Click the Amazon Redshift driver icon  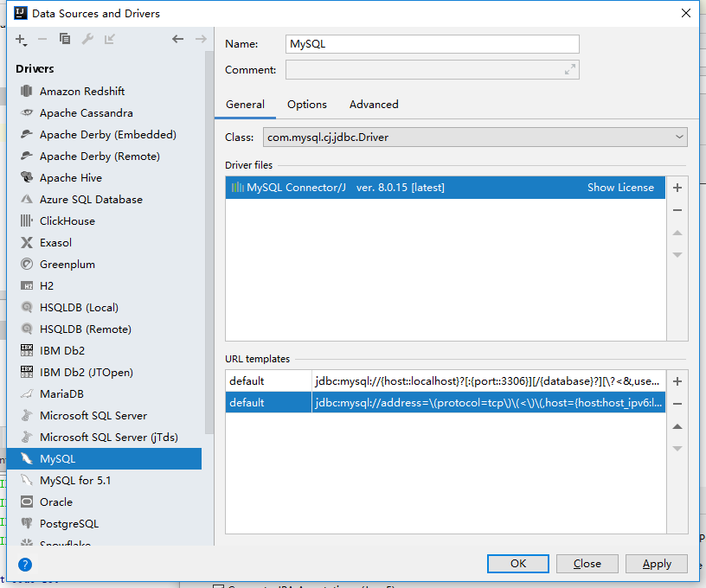point(27,91)
